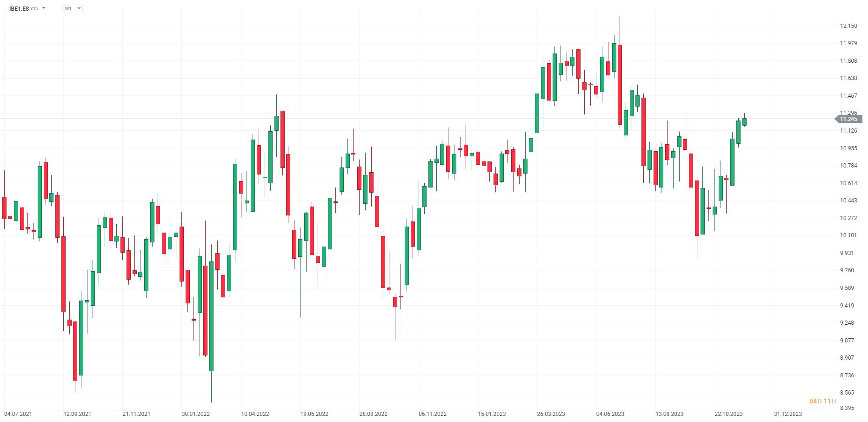Select the 26.03.2023 time axis label
Image resolution: width=868 pixels, height=422 pixels.
pos(551,414)
